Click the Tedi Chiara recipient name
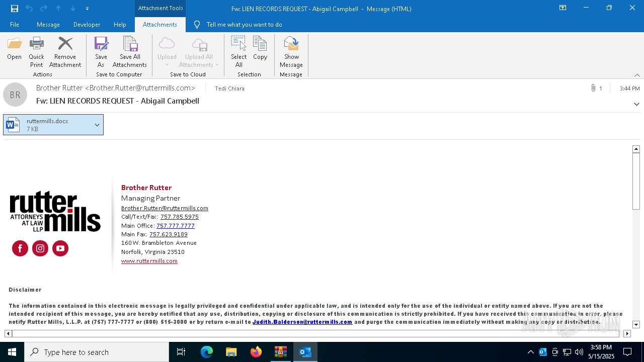 point(229,88)
